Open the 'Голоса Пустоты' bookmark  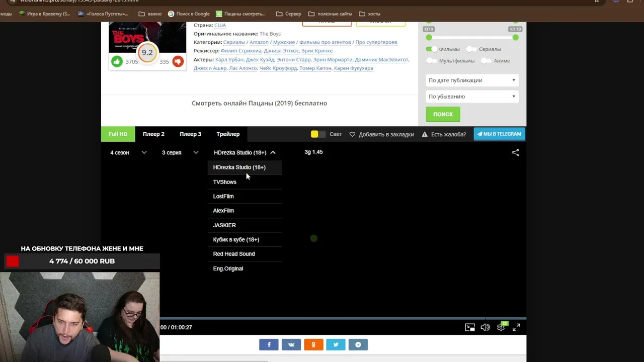(103, 14)
